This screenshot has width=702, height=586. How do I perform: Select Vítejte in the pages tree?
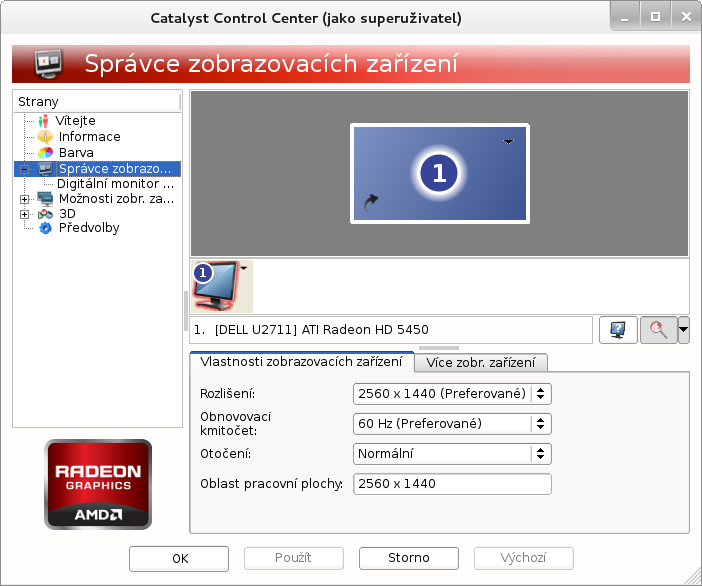tap(75, 121)
